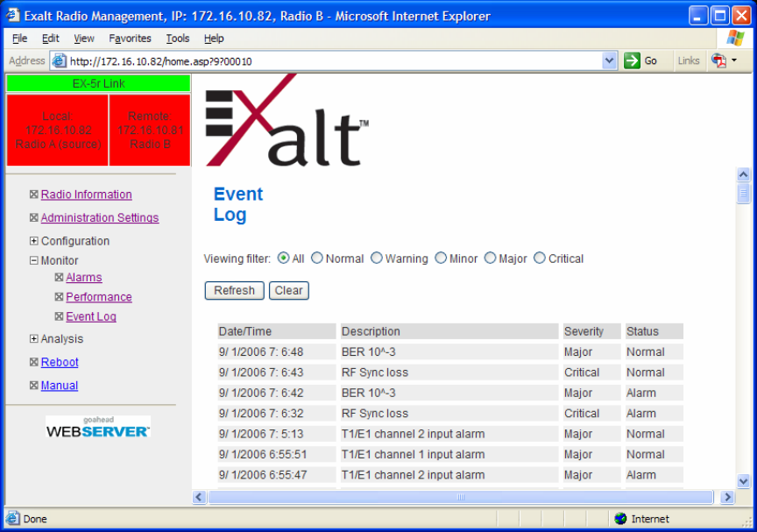Image resolution: width=757 pixels, height=532 pixels.
Task: Open the Help menu
Action: [x=214, y=39]
